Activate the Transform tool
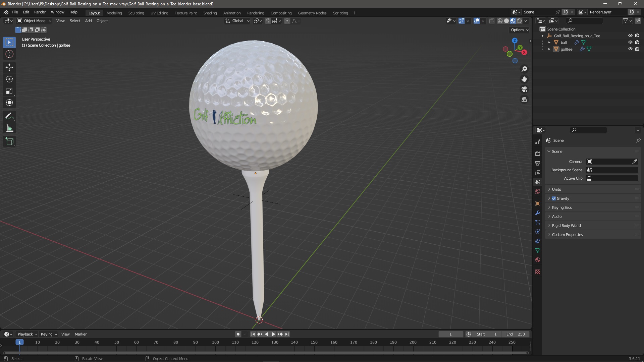Screen dimensions: 644x362 (9, 103)
